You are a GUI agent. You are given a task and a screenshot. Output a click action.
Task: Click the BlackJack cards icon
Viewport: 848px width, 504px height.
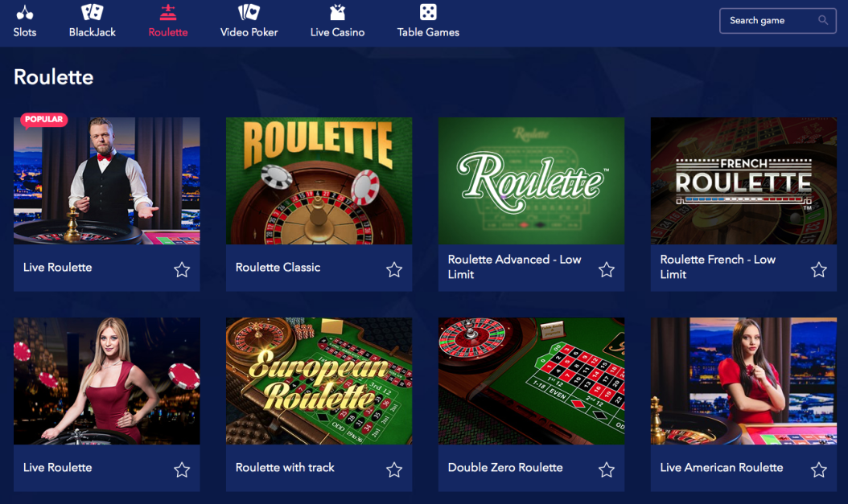coord(92,12)
